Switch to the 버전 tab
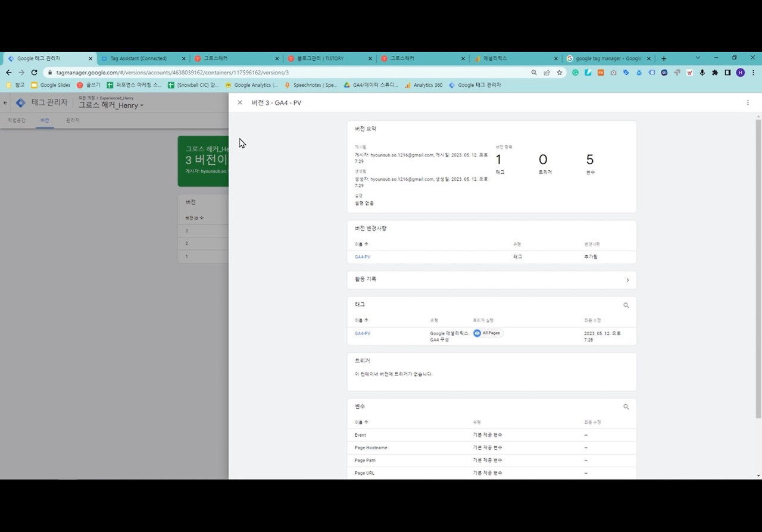762x532 pixels. [45, 120]
